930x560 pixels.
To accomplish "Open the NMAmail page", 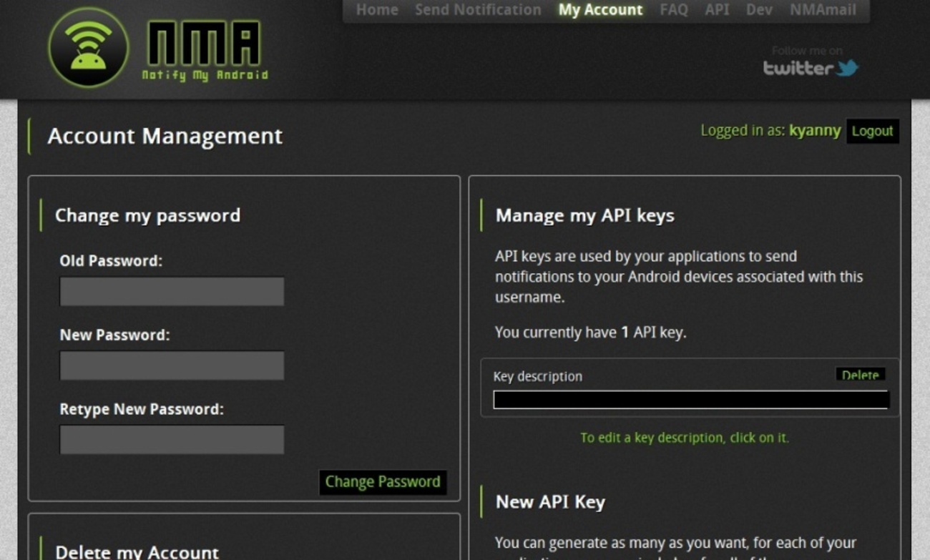I will click(823, 10).
